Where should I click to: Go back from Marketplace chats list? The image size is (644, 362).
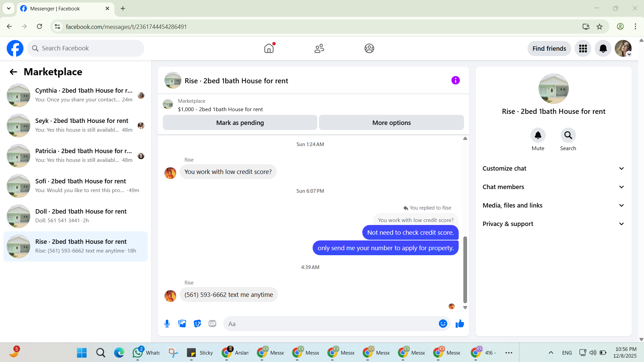coord(13,72)
